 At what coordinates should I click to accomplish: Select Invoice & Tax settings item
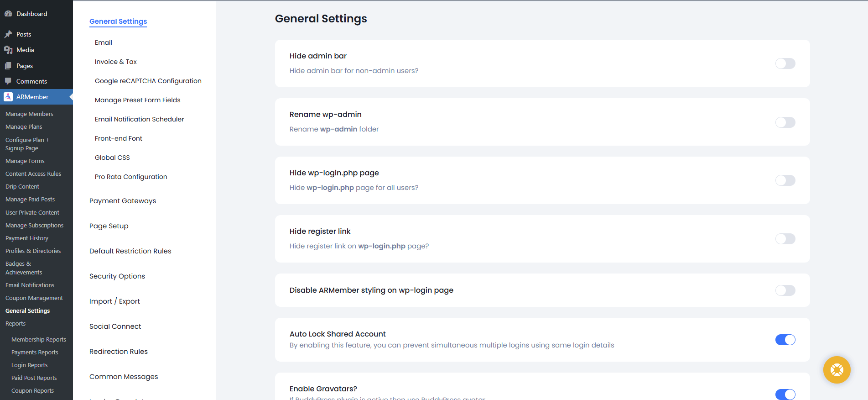click(x=115, y=62)
